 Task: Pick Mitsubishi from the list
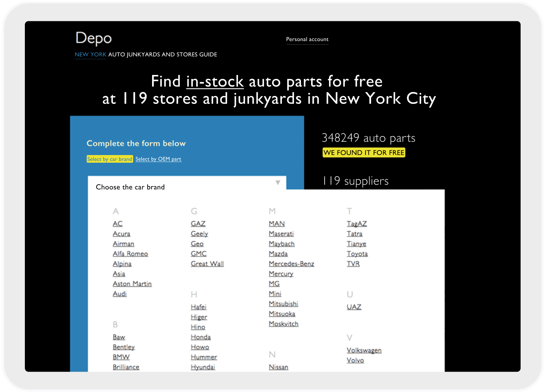pos(283,304)
